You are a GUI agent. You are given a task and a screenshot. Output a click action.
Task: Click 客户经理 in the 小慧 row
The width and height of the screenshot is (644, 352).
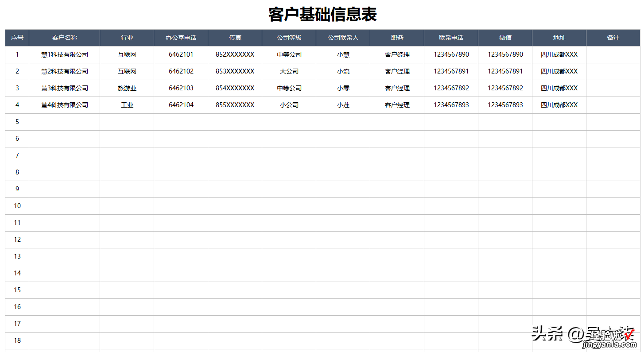click(x=397, y=54)
